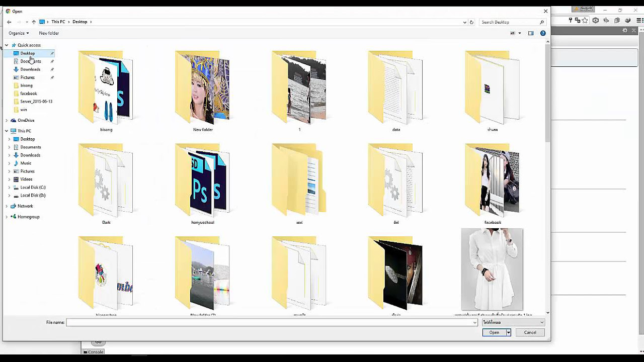Select Pictures under Quick access

pos(28,77)
